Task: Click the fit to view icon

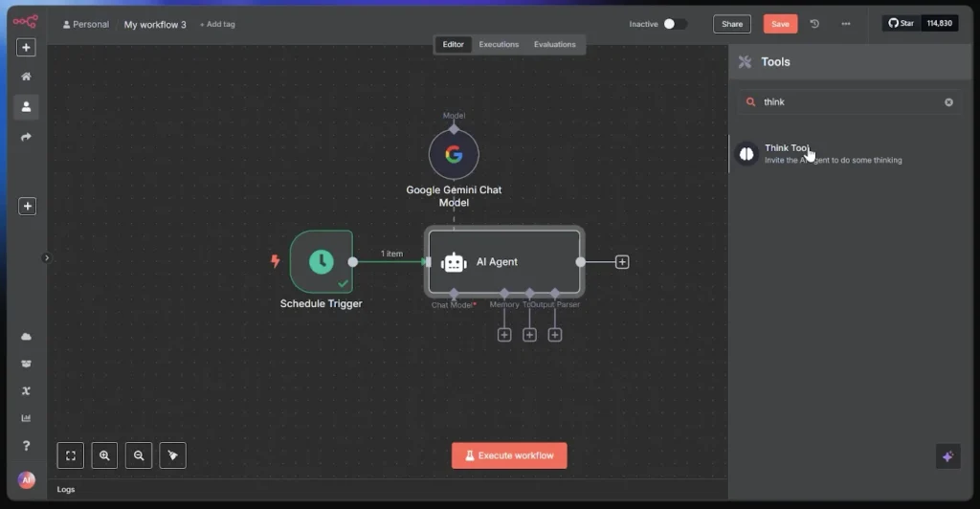Action: coord(71,456)
